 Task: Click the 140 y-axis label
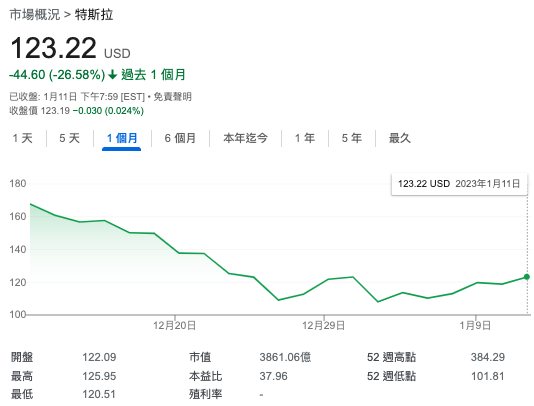pyautogui.click(x=18, y=250)
